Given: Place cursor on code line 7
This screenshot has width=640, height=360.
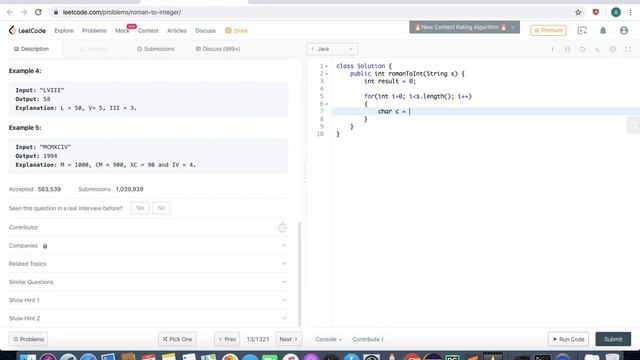Looking at the screenshot, I should (x=486, y=111).
